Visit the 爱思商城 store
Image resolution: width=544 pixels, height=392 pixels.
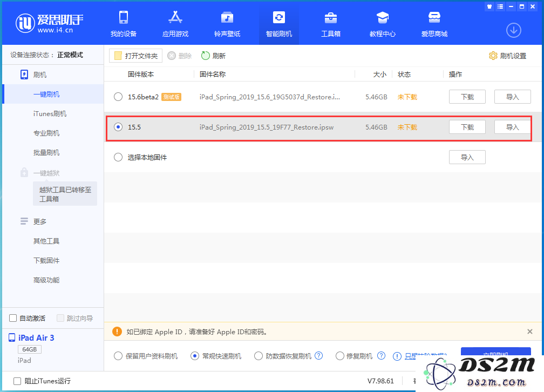(x=434, y=24)
